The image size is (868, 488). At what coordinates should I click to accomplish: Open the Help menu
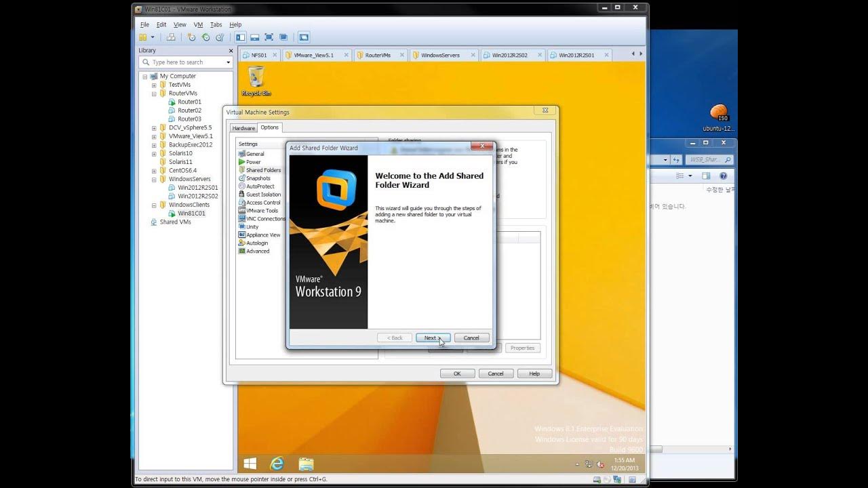tap(235, 24)
